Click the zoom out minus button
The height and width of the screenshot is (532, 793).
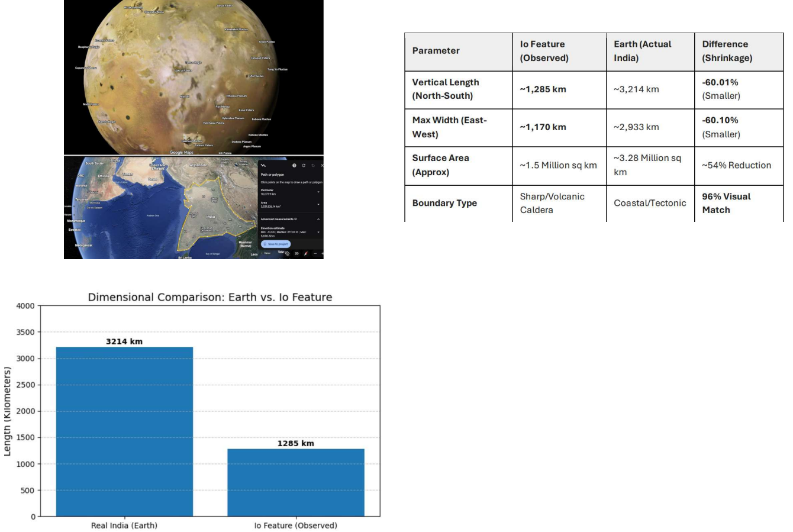(x=315, y=253)
